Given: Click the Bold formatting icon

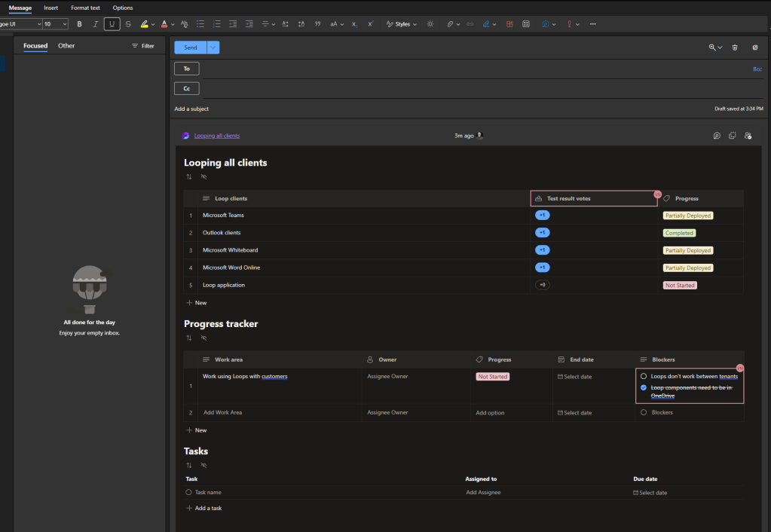Looking at the screenshot, I should pyautogui.click(x=79, y=24).
